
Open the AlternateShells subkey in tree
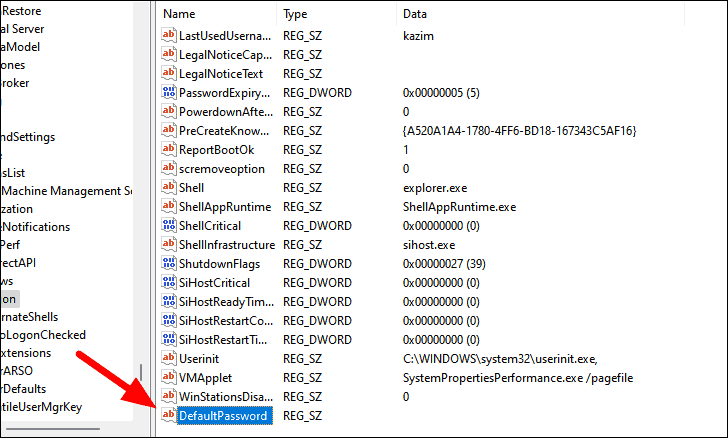tap(29, 317)
